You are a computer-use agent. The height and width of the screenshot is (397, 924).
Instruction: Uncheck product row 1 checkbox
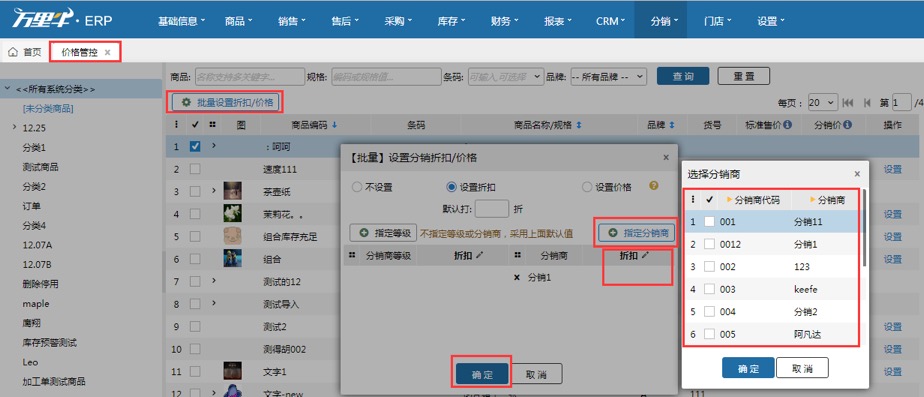(195, 147)
